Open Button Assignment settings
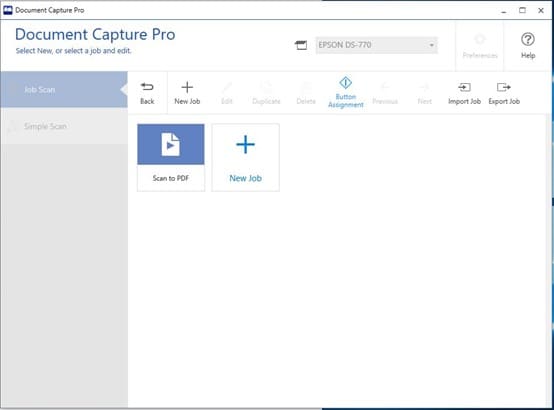This screenshot has width=554, height=410. (346, 93)
